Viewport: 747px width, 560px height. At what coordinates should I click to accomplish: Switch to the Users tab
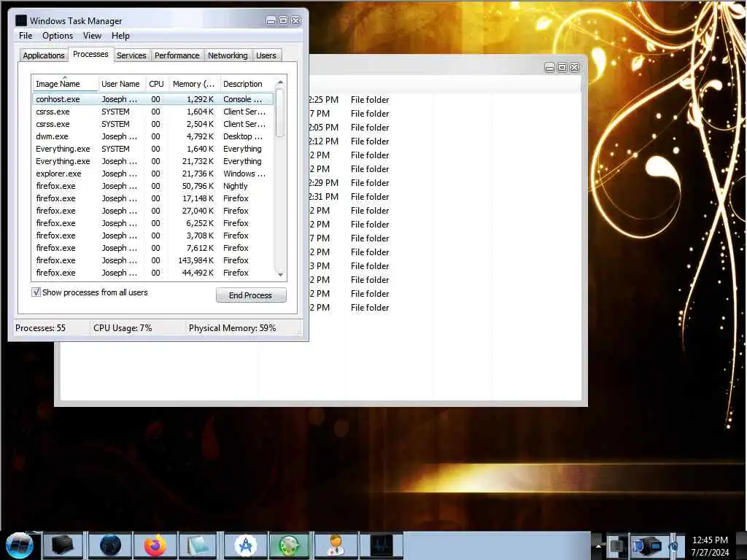point(266,55)
